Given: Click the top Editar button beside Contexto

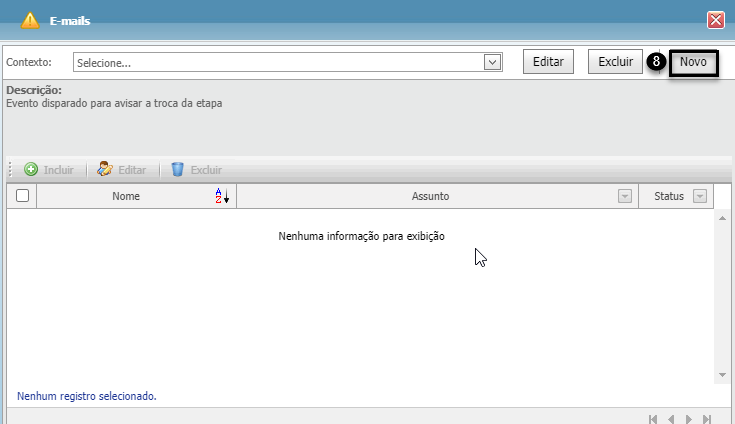Looking at the screenshot, I should 548,62.
